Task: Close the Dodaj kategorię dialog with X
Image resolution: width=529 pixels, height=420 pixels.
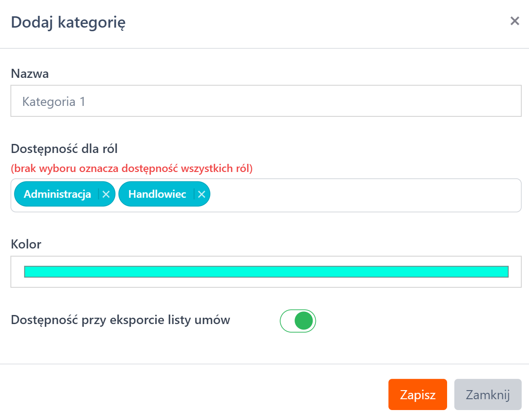Action: click(515, 21)
